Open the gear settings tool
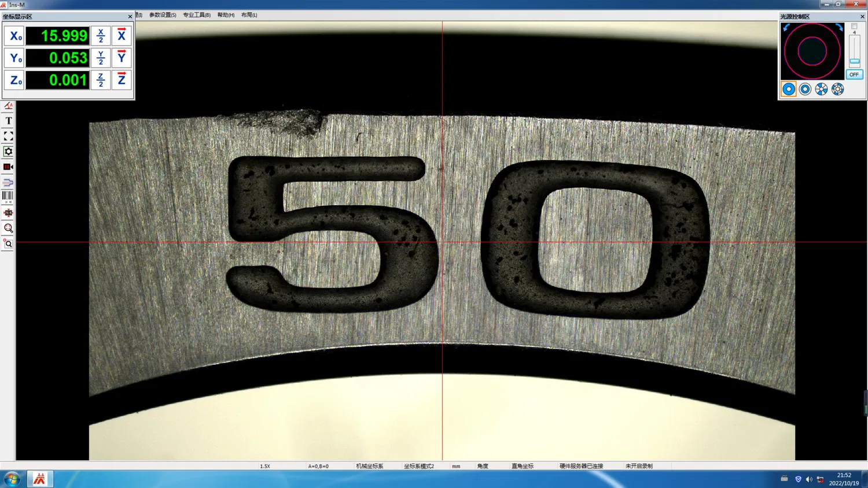 (x=8, y=151)
